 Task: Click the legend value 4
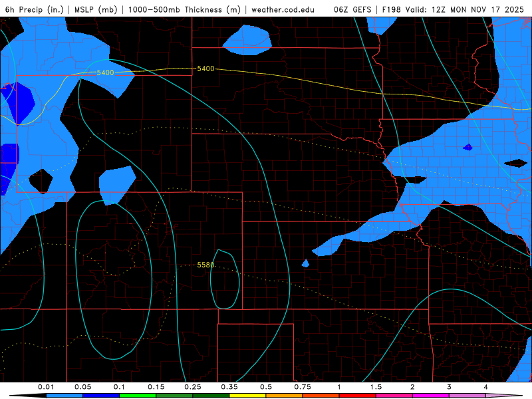(x=486, y=387)
